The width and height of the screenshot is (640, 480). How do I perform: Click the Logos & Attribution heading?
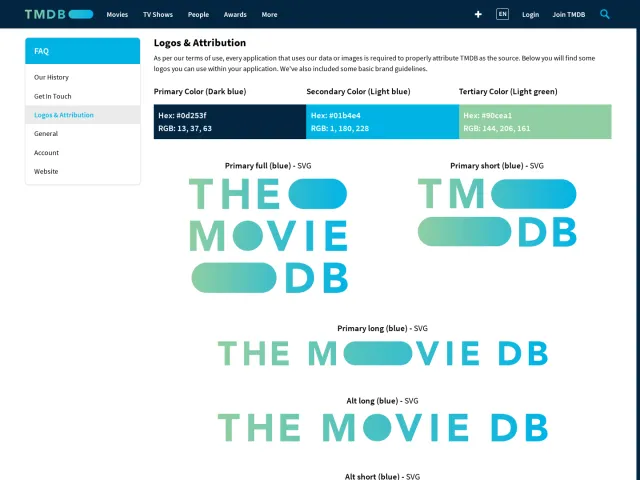(200, 43)
